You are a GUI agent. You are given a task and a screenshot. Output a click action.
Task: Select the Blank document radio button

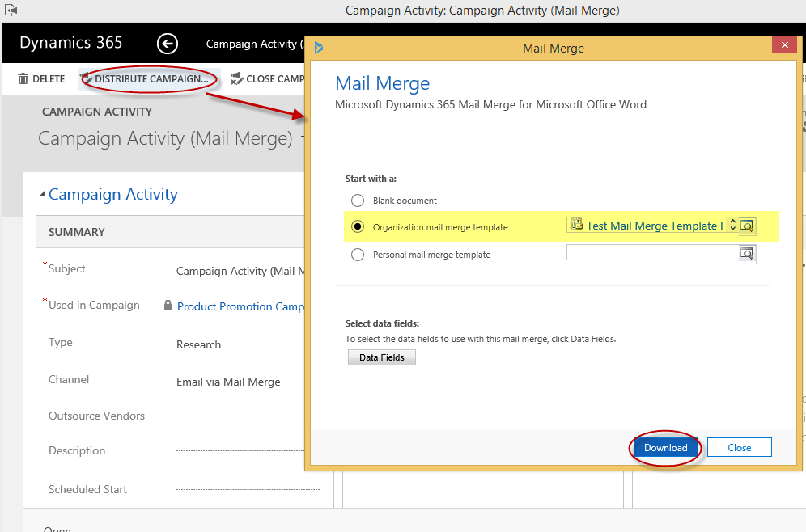pos(357,201)
